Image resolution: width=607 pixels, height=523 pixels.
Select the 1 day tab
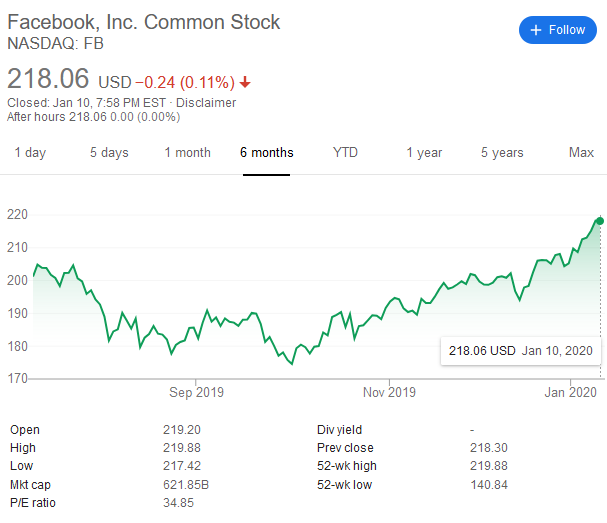(30, 153)
